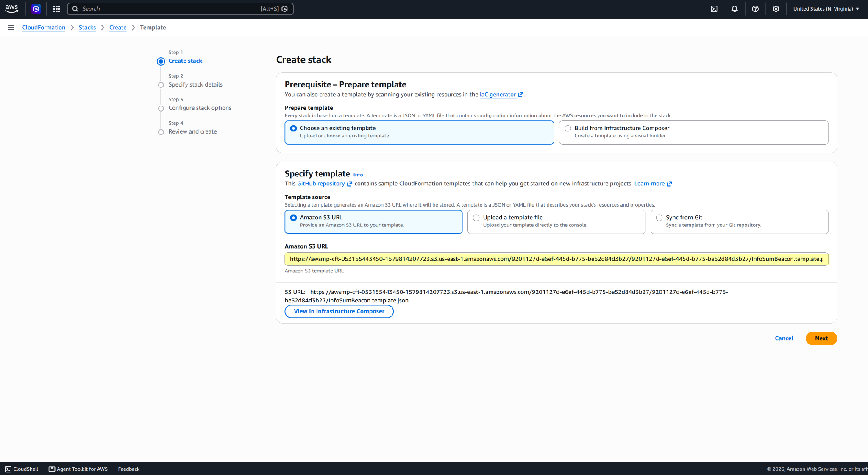Click the Next button
868x475 pixels.
click(821, 338)
